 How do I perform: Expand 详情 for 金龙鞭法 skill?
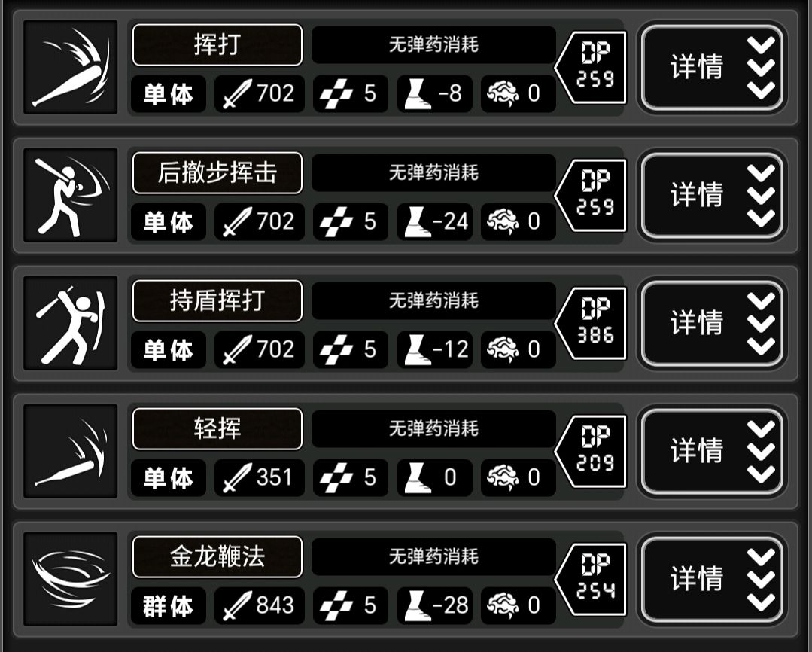tap(713, 580)
